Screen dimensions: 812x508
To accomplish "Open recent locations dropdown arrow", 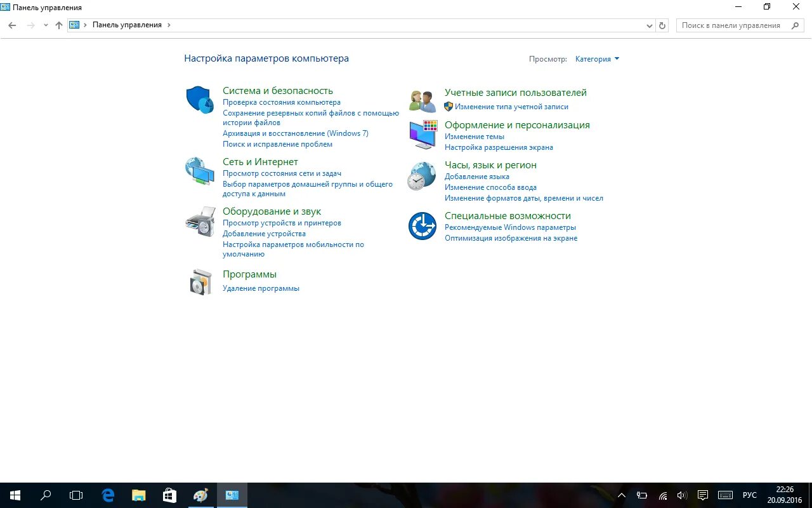I will 46,25.
